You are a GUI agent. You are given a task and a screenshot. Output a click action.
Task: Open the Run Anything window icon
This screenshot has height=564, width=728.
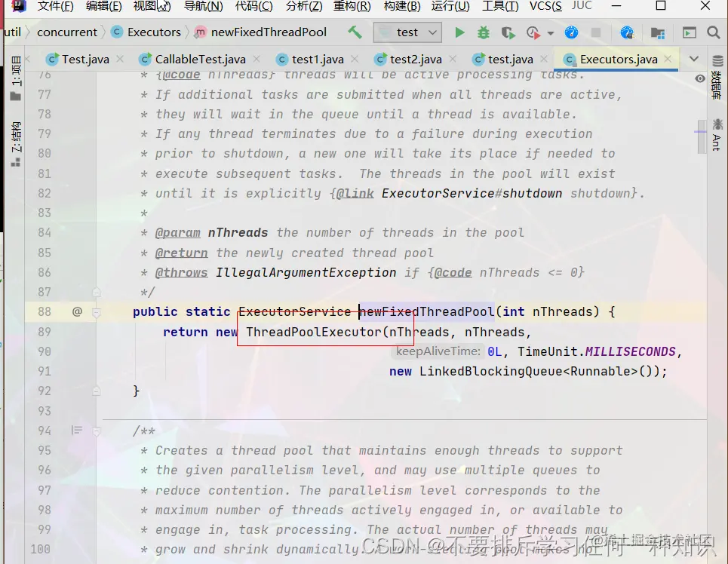coord(689,32)
